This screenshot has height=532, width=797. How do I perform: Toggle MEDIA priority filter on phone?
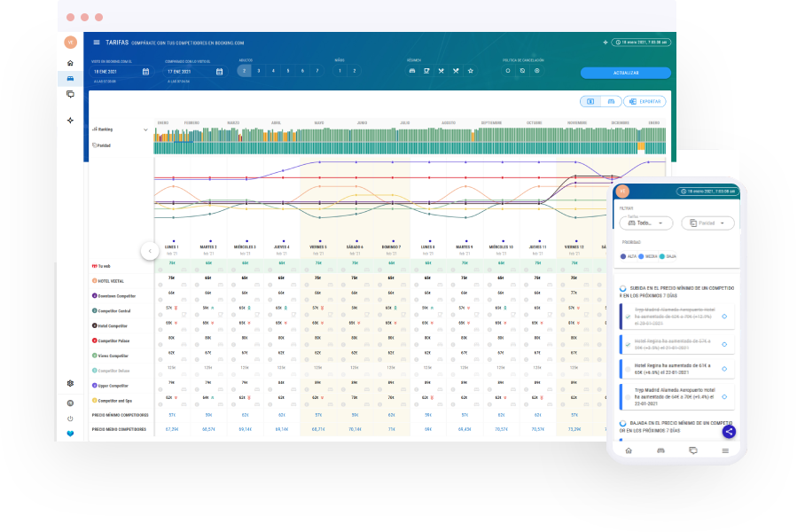pyautogui.click(x=648, y=256)
